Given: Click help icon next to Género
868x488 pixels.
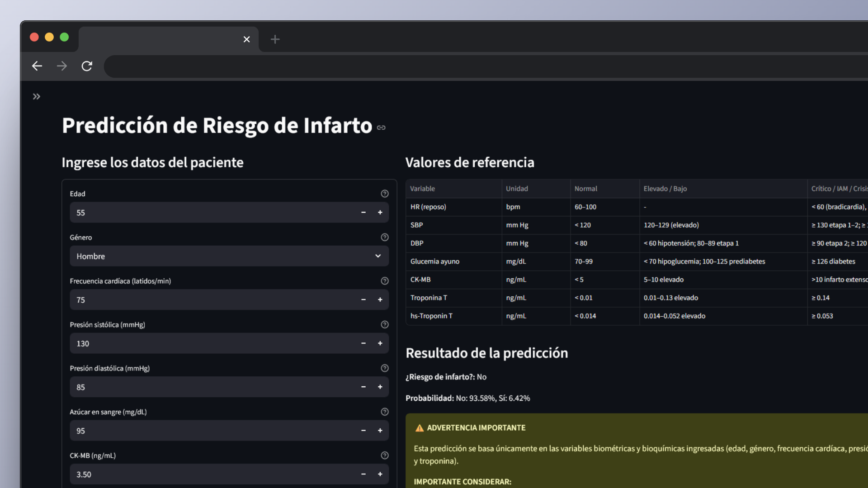Looking at the screenshot, I should tap(385, 237).
